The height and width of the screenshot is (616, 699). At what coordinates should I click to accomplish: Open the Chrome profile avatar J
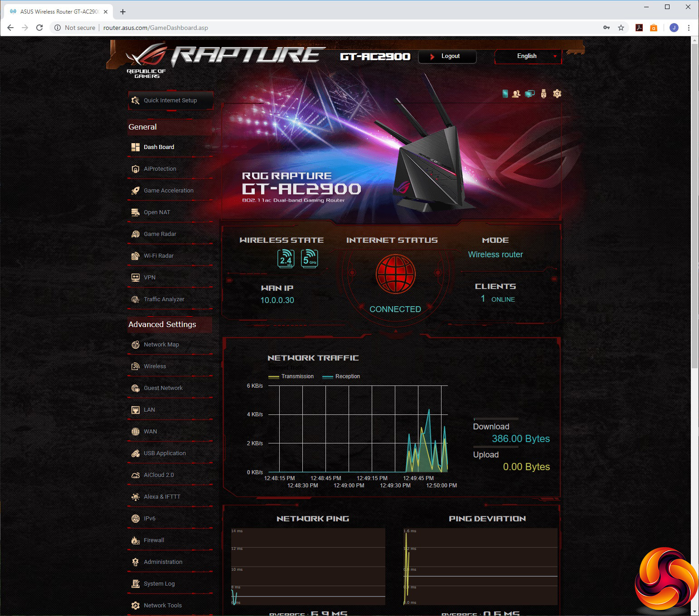pos(674,28)
